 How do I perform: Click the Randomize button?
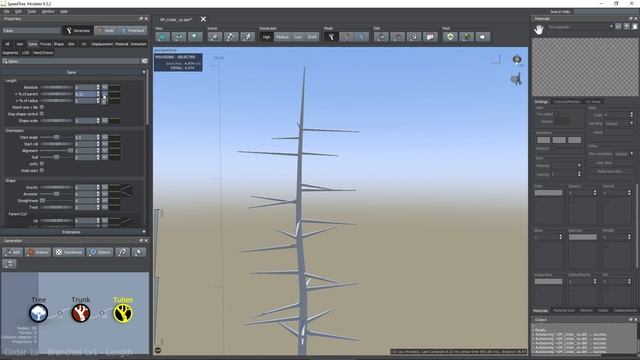click(69, 252)
